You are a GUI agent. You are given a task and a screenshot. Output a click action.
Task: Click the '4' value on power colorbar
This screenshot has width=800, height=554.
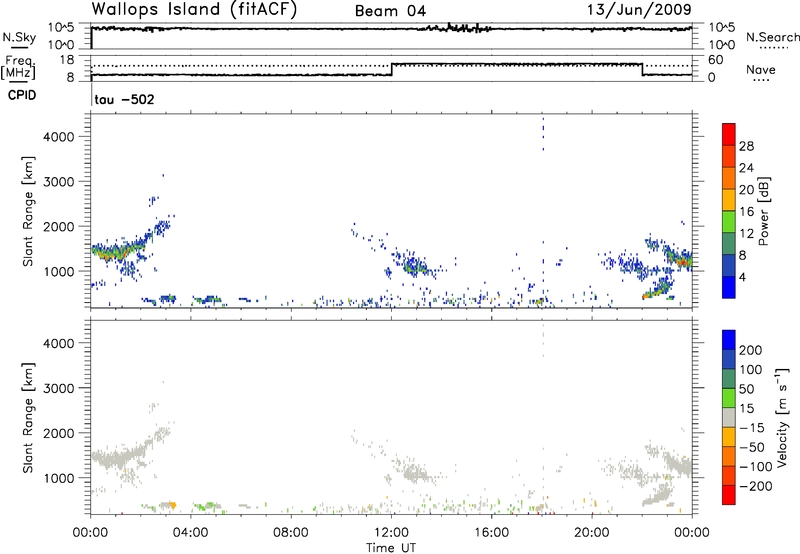(743, 277)
